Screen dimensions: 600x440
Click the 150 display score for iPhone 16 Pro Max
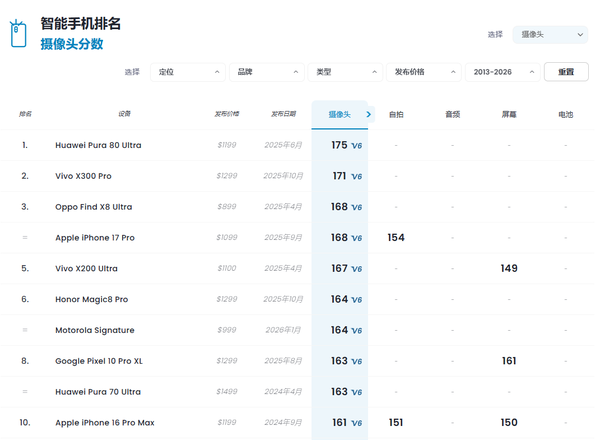pos(509,423)
